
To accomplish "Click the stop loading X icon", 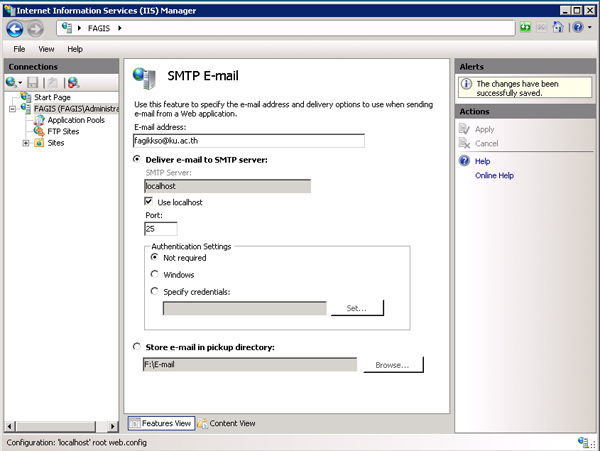I will [x=541, y=27].
